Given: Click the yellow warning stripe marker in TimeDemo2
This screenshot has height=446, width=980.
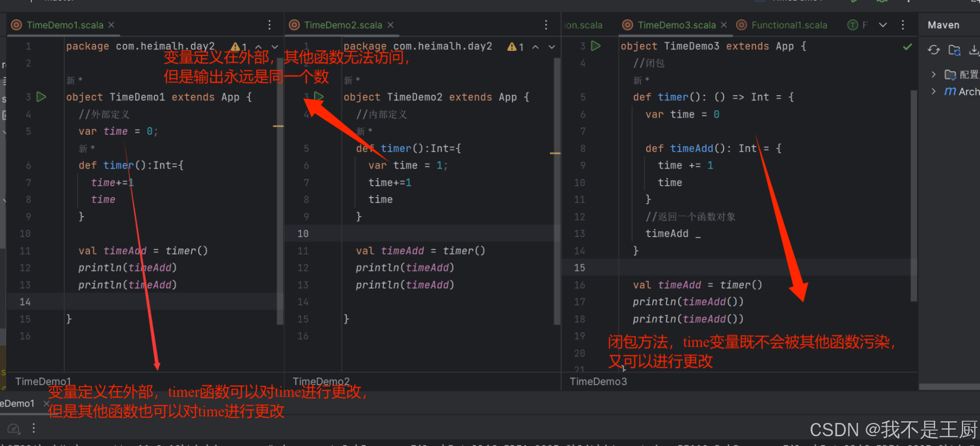Looking at the screenshot, I should click(555, 153).
